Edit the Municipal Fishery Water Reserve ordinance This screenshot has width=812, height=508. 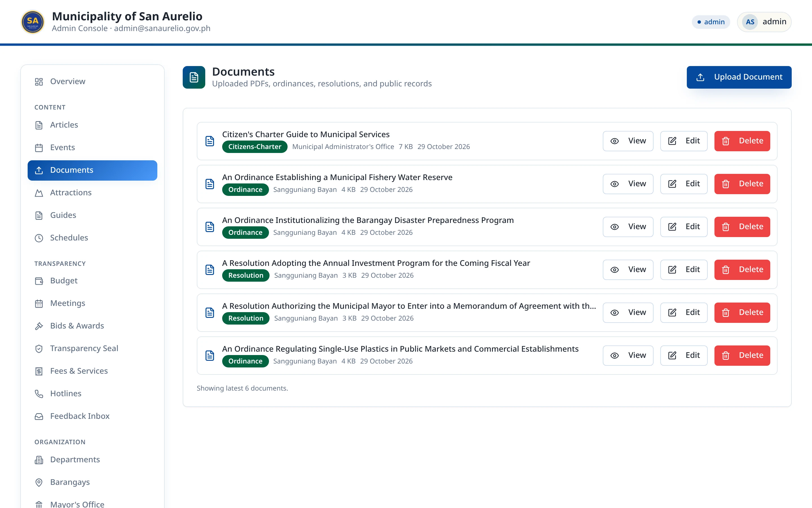pyautogui.click(x=683, y=184)
